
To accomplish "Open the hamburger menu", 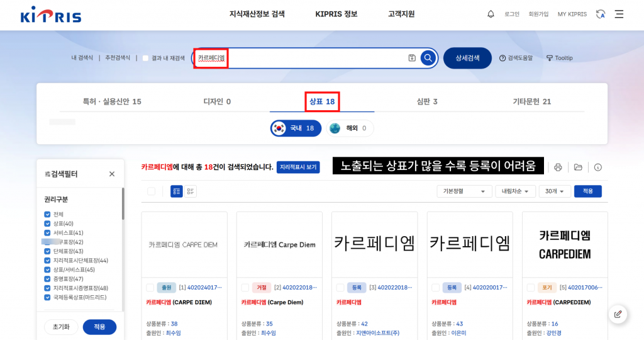I will click(619, 14).
